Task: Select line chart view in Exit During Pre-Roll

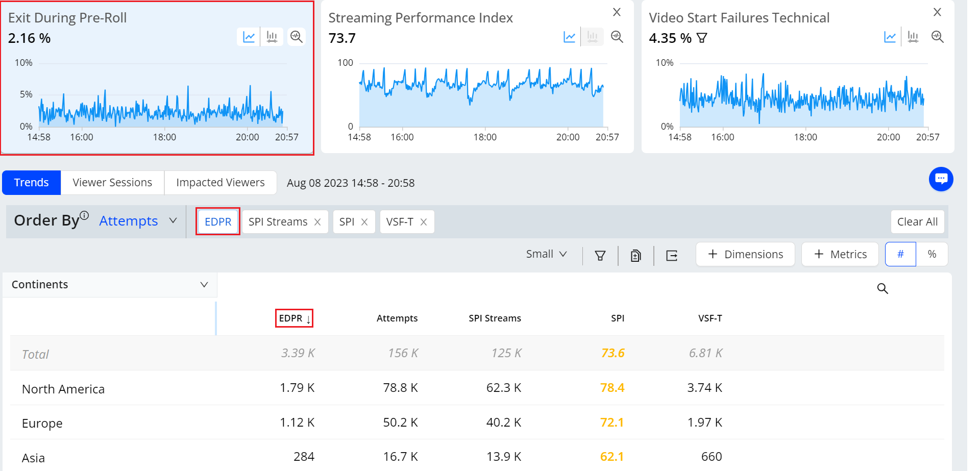Action: (x=249, y=37)
